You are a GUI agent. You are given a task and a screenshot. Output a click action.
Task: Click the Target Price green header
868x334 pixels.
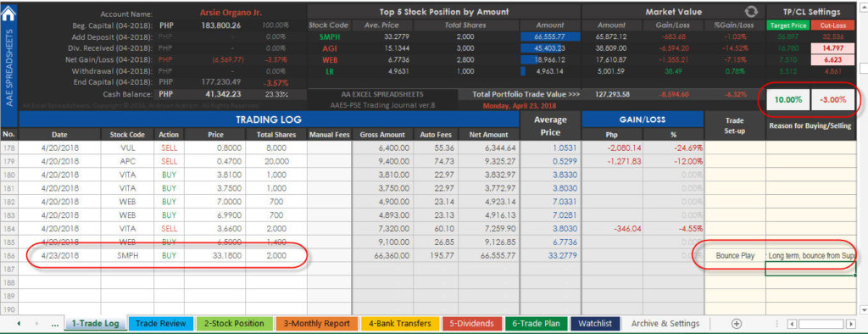point(787,25)
